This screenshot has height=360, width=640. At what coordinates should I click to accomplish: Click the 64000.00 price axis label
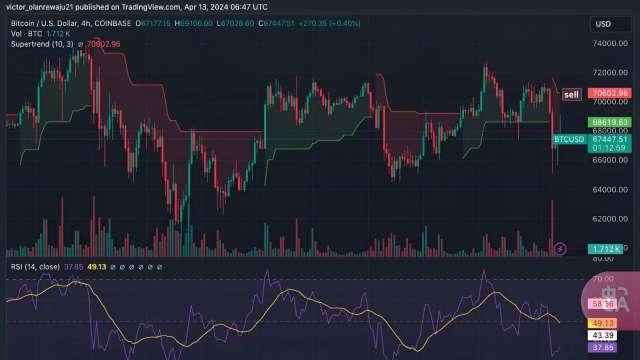(x=610, y=189)
